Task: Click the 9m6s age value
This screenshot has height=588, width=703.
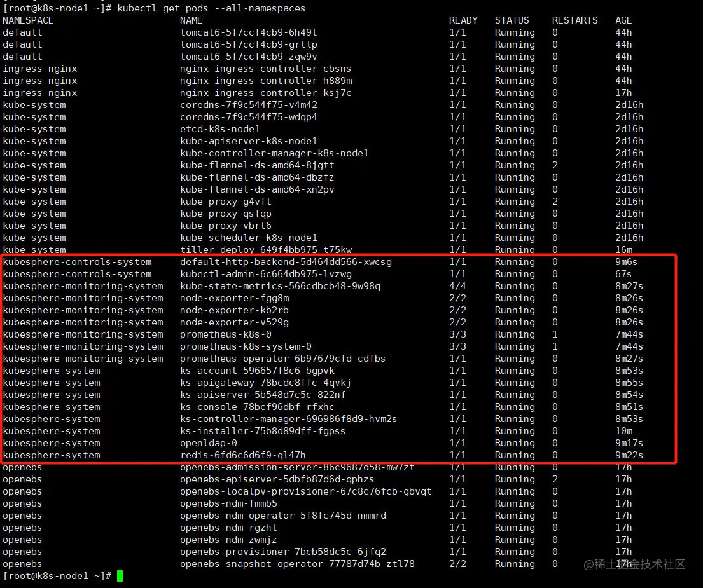Action: [x=626, y=263]
